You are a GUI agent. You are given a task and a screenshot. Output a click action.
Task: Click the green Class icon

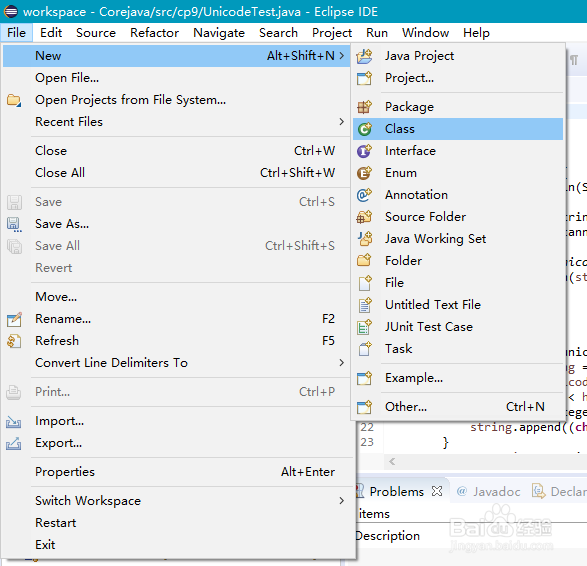364,129
